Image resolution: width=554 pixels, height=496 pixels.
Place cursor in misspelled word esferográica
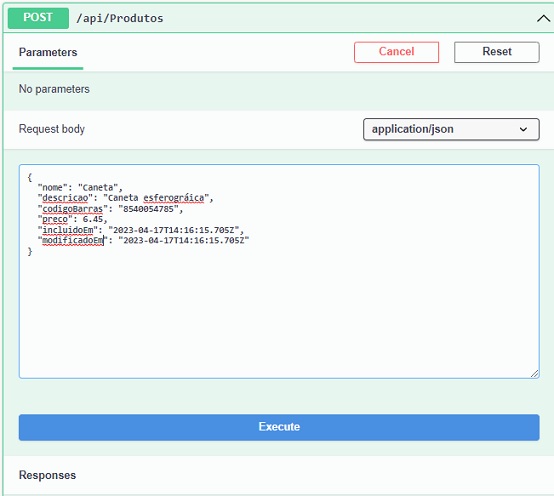pyautogui.click(x=174, y=198)
